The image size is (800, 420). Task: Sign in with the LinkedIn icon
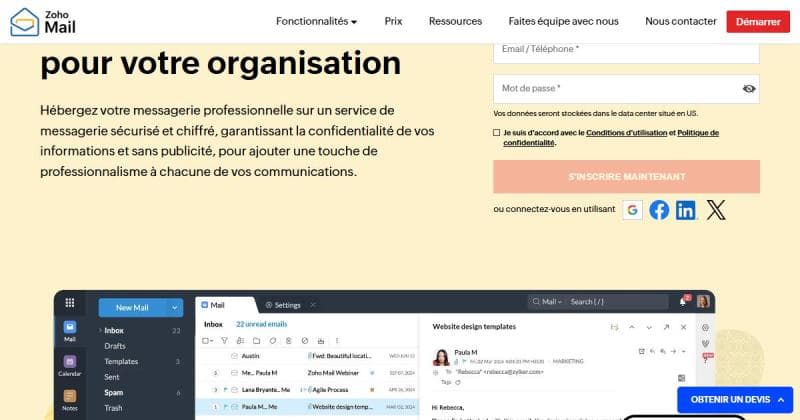[x=686, y=210]
